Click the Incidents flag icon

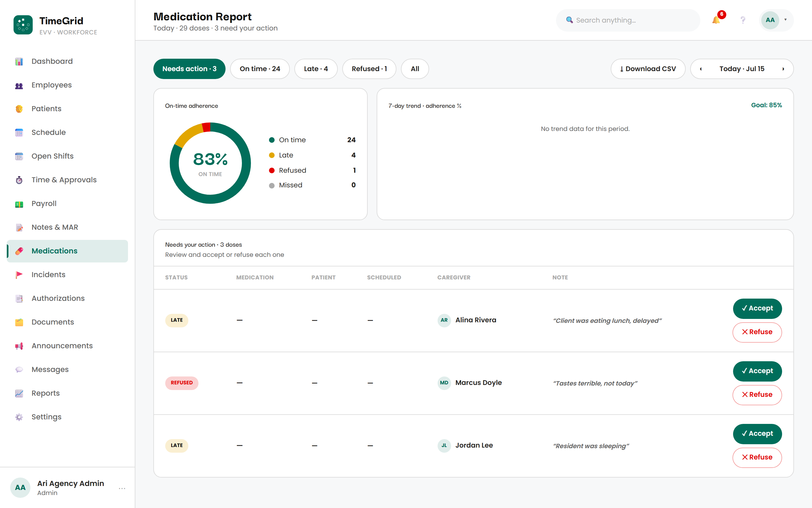pos(19,275)
